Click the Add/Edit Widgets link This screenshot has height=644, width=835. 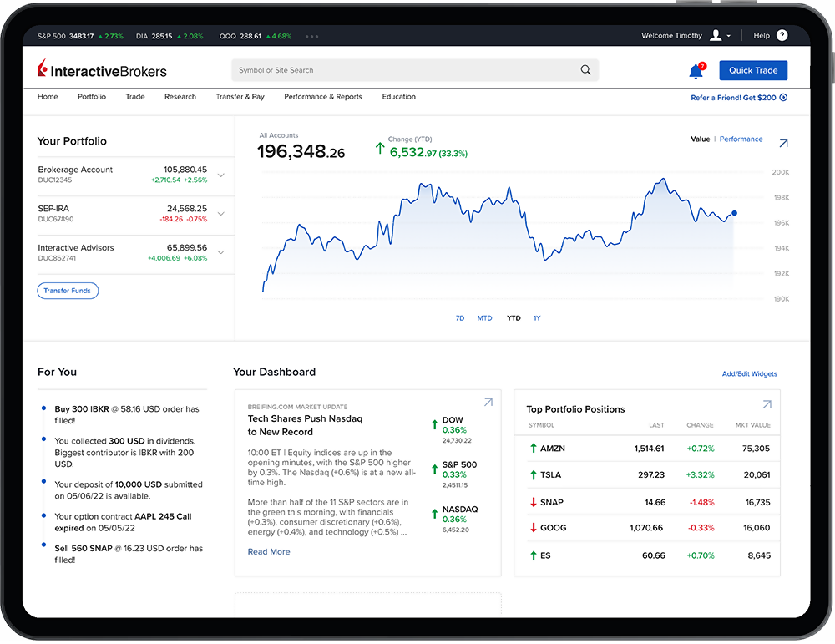749,374
